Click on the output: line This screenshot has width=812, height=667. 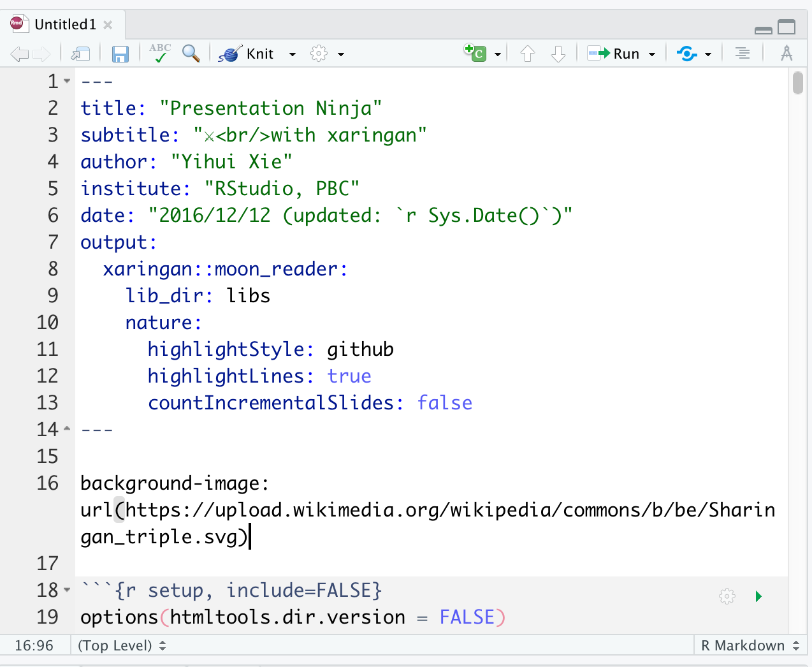tap(119, 242)
